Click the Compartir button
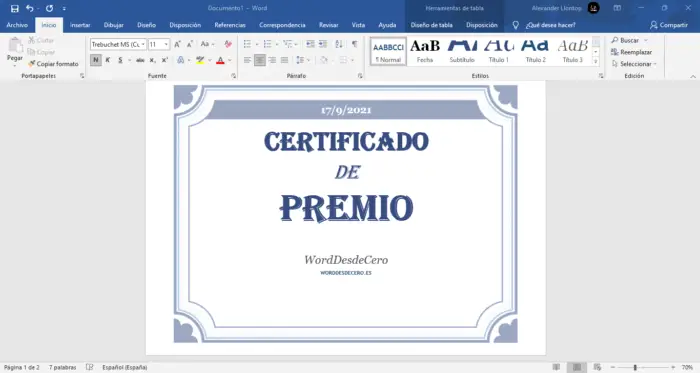 point(669,25)
